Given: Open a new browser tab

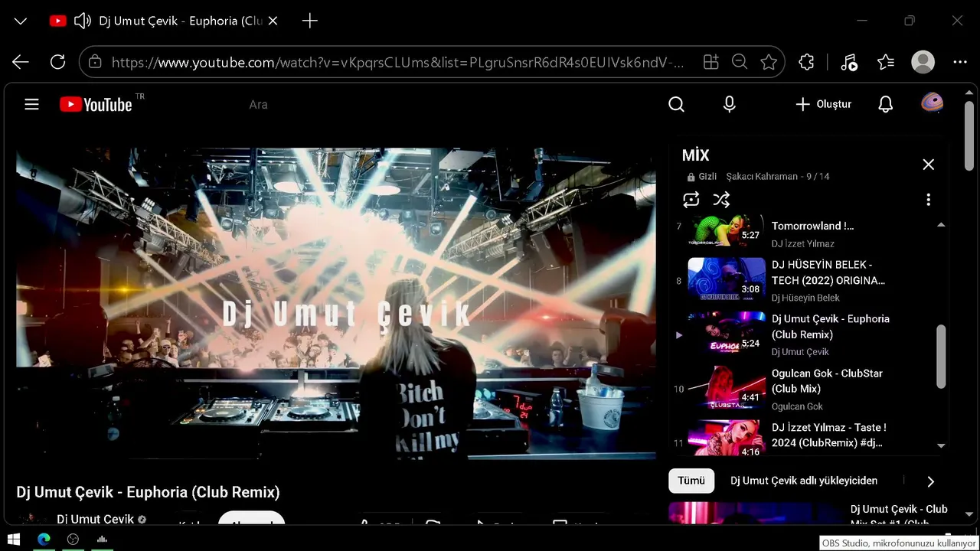Looking at the screenshot, I should 310,21.
